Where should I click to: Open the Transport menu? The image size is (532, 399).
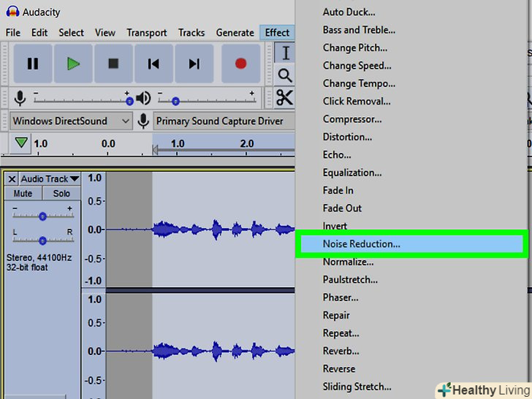coord(147,33)
